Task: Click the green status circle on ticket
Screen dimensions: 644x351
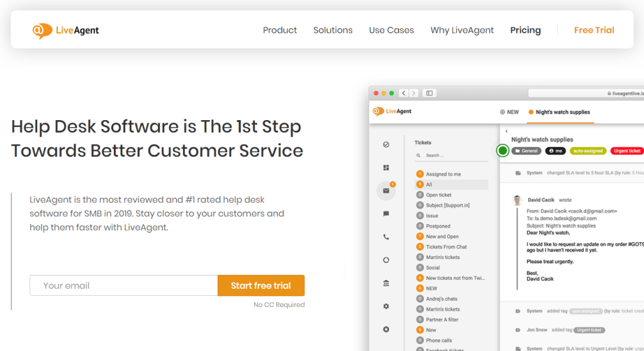Action: pyautogui.click(x=502, y=151)
